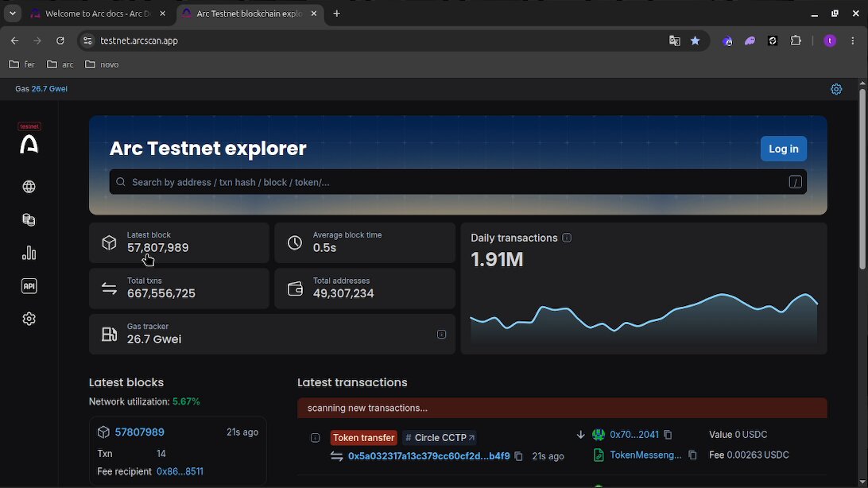Expand the Token transfer transaction details
This screenshot has height=488, width=868.
315,438
